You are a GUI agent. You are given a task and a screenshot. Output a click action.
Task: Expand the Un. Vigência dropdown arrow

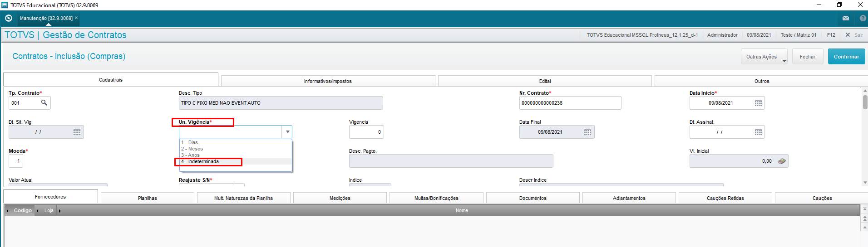[x=287, y=132]
